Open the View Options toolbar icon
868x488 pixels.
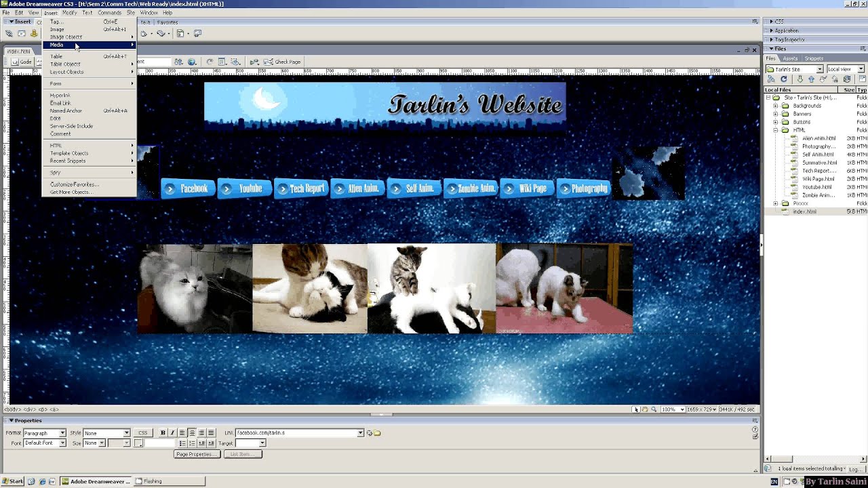tap(222, 62)
